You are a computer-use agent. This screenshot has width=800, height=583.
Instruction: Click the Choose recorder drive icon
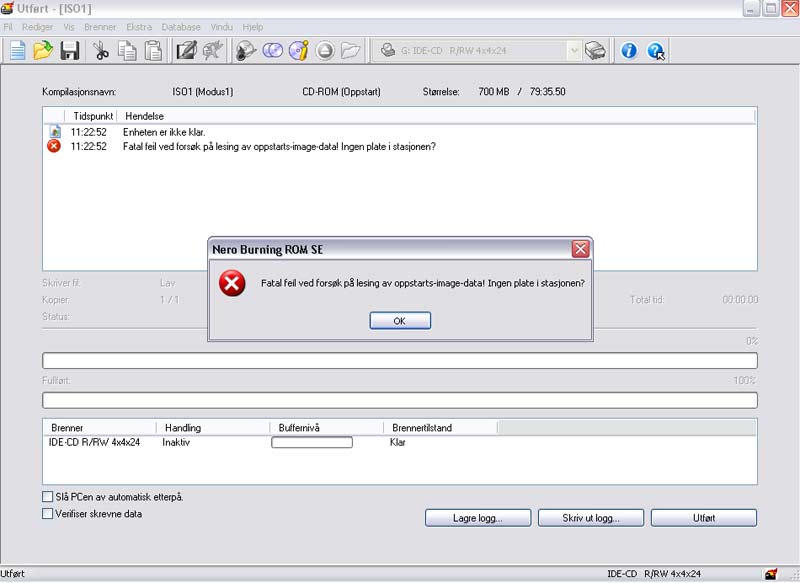pos(595,50)
